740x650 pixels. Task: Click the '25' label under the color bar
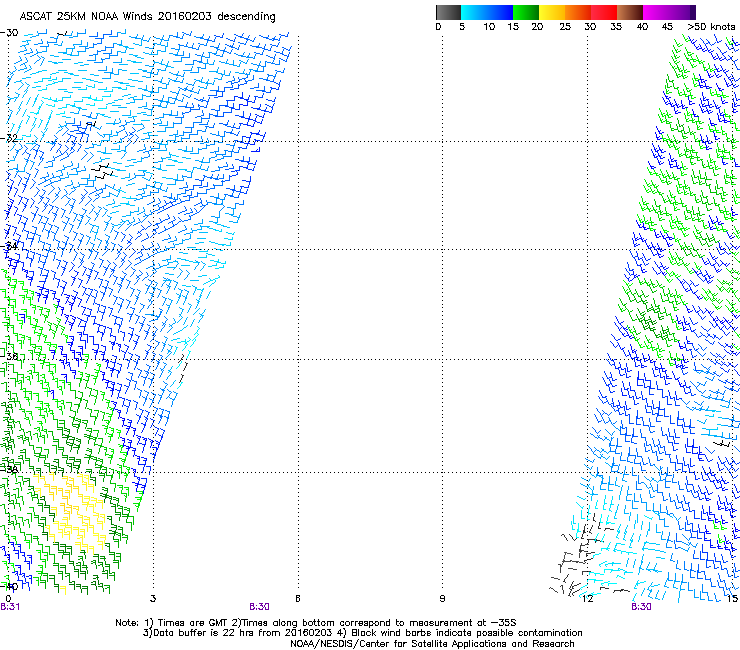tap(565, 26)
